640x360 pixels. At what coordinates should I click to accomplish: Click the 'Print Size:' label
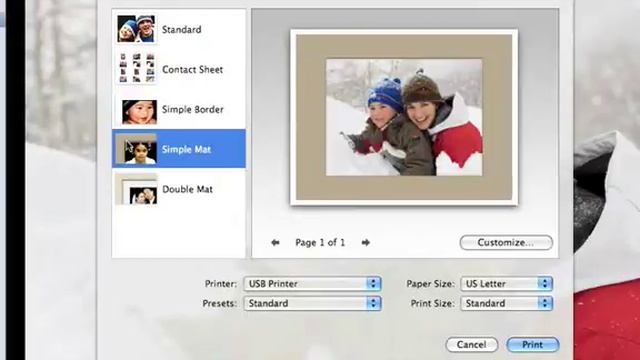(x=432, y=303)
